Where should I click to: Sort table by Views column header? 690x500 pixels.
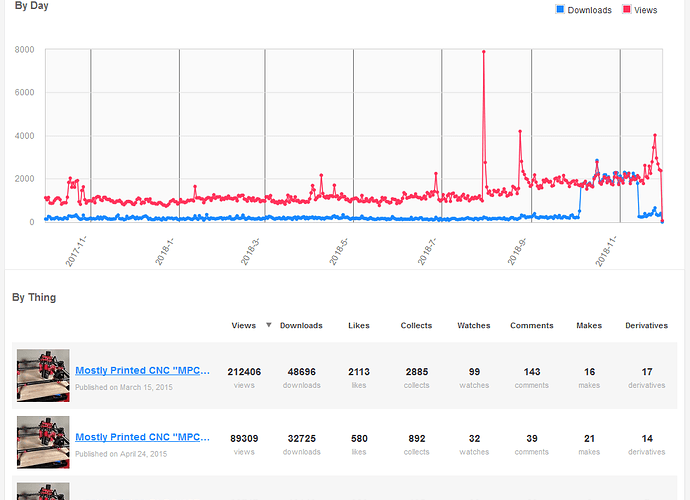tap(243, 325)
